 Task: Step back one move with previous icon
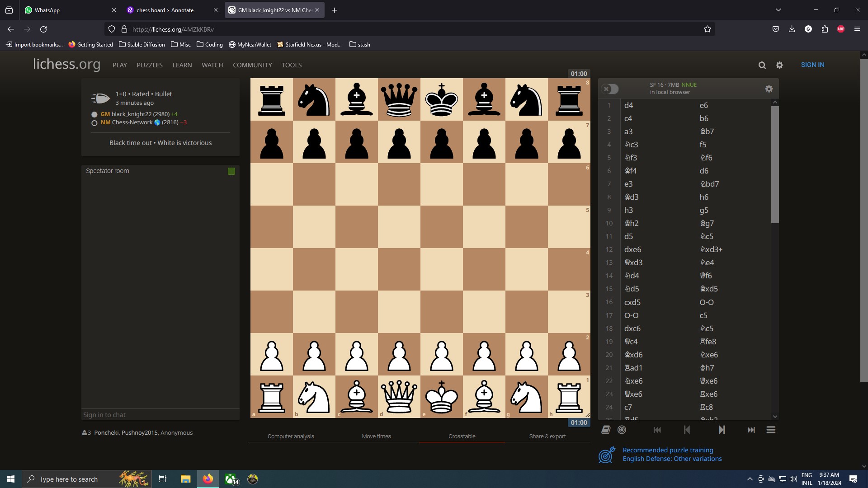(x=686, y=430)
